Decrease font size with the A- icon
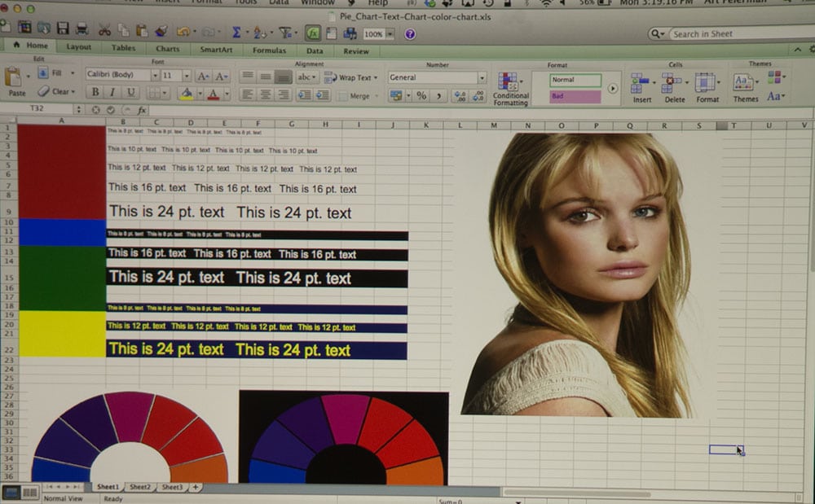Image resolution: width=815 pixels, height=504 pixels. pos(221,77)
